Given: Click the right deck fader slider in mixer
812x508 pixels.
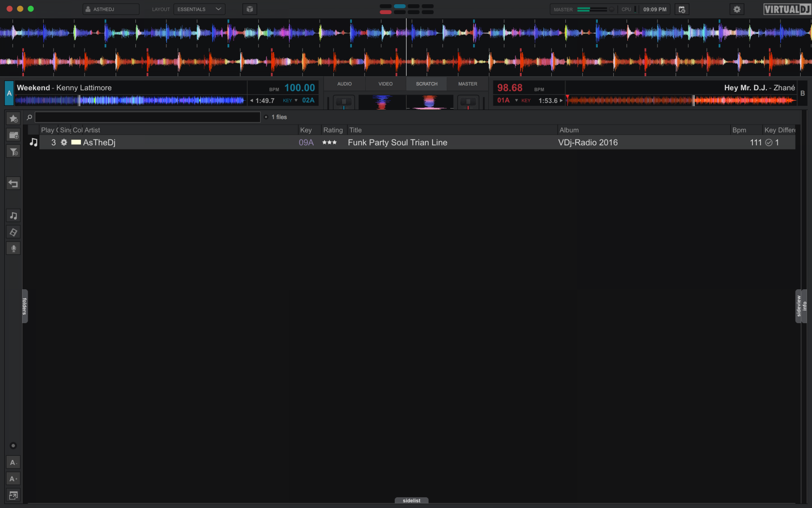Looking at the screenshot, I should click(468, 102).
